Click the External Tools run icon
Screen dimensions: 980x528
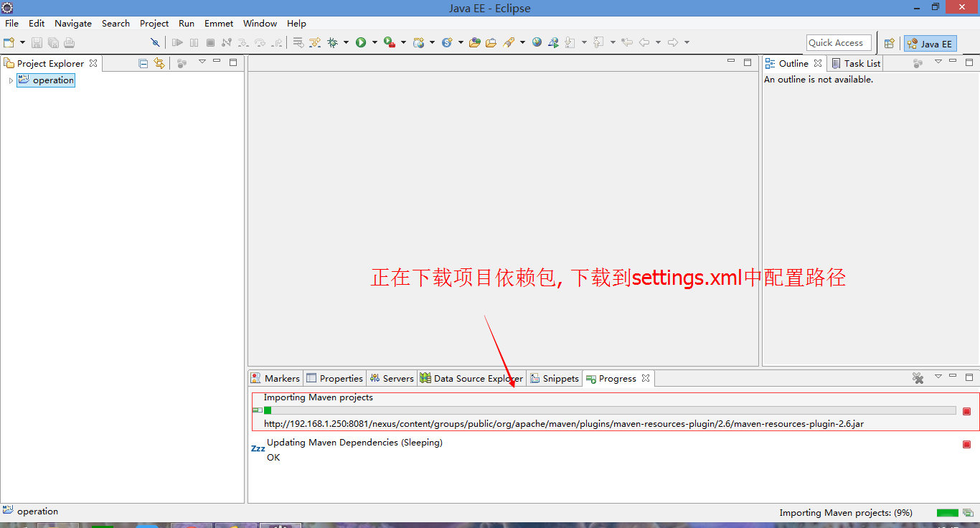point(390,43)
